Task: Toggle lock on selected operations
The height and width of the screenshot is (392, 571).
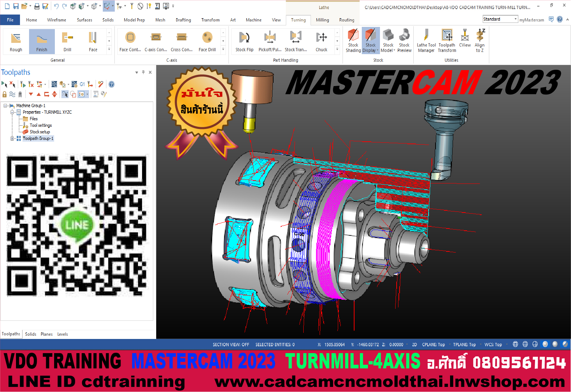Action: coord(5,94)
